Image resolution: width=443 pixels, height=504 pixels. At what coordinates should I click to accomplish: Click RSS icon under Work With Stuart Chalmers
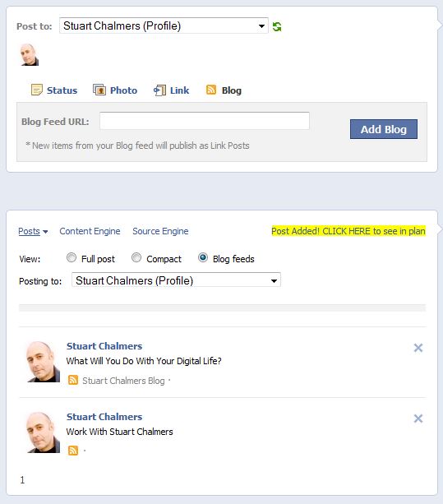(x=73, y=451)
